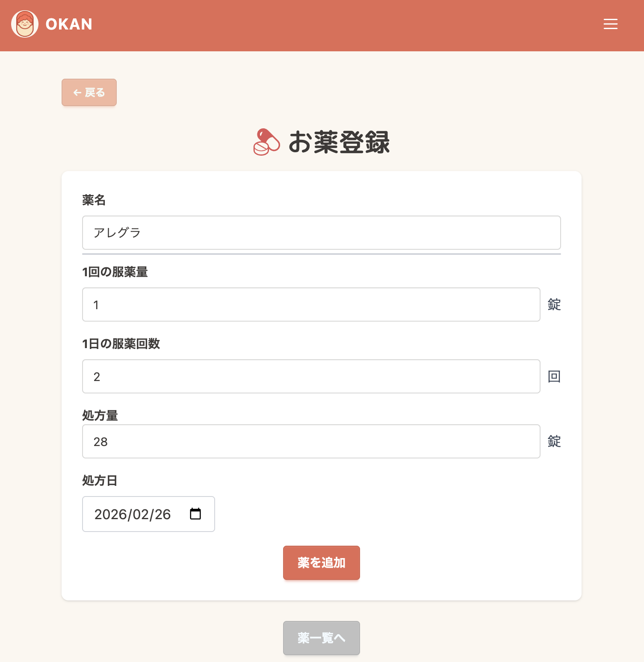Click the OKAN title text in header
This screenshot has width=644, height=662.
(x=69, y=24)
